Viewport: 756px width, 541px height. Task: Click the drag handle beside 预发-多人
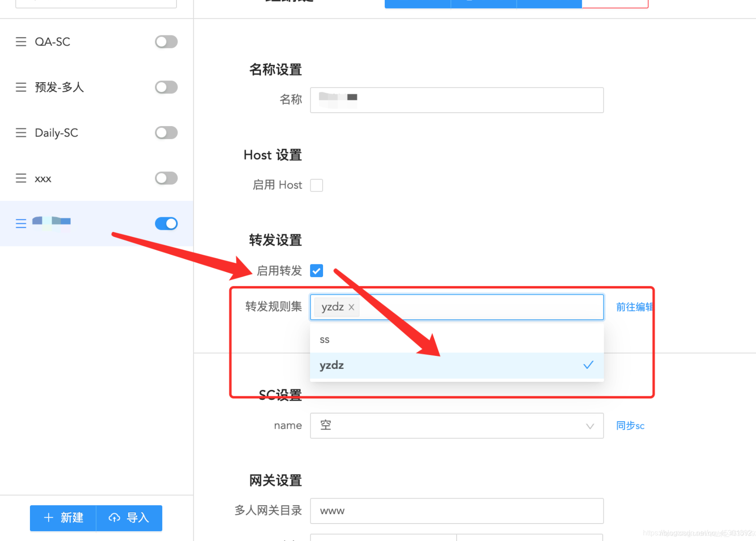pyautogui.click(x=21, y=87)
